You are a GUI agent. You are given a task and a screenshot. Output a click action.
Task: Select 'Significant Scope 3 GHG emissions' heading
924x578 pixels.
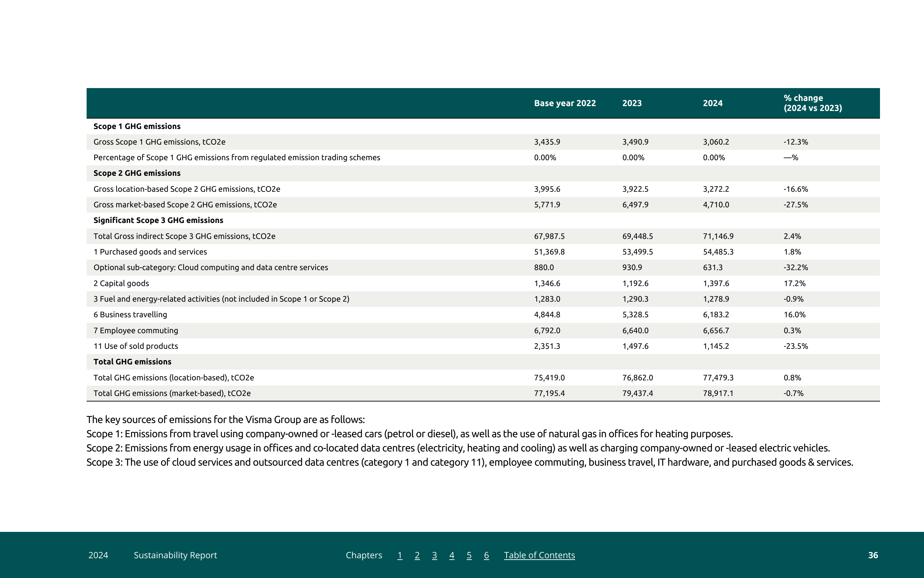click(158, 220)
